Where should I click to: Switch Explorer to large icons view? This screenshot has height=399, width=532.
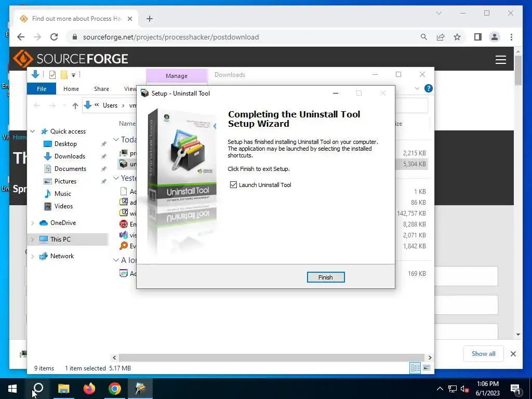click(427, 368)
